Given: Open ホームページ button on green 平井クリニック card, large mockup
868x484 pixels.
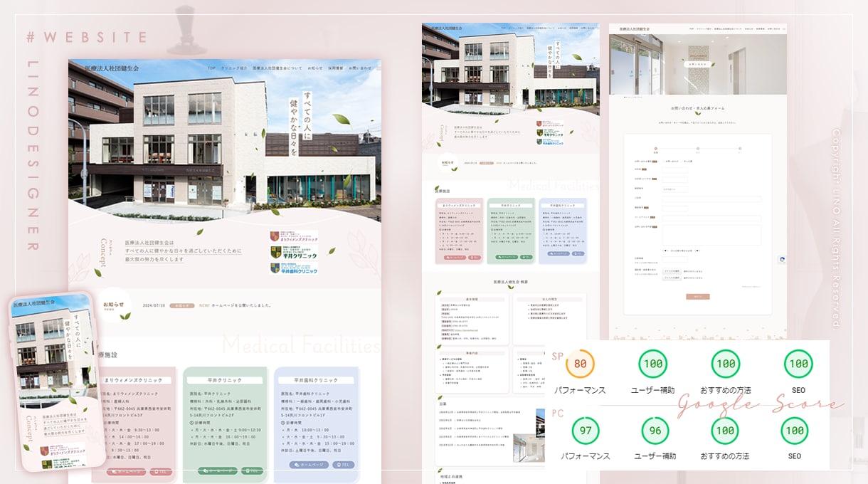Looking at the screenshot, I should tap(219, 470).
